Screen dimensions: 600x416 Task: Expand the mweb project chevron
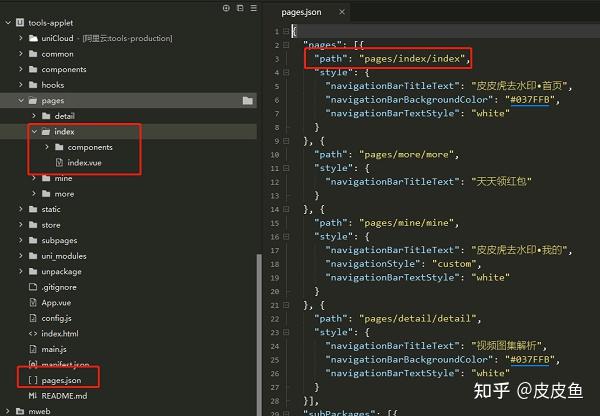pos(8,411)
